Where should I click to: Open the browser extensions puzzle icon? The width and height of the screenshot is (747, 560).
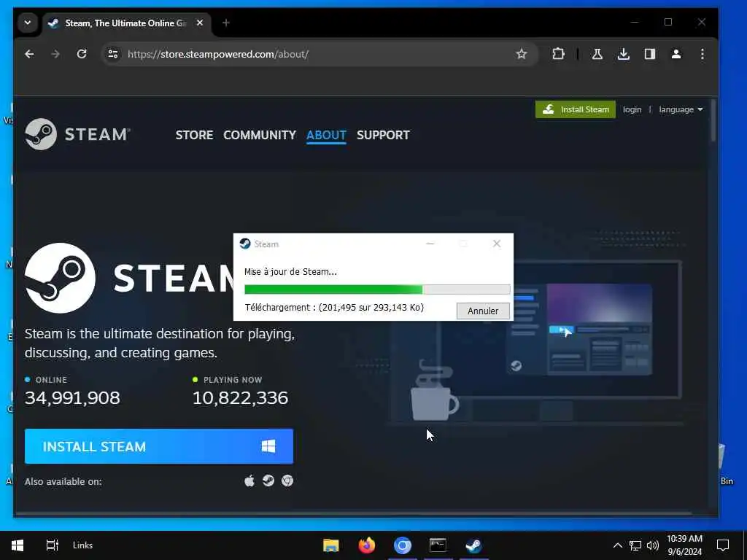click(558, 54)
